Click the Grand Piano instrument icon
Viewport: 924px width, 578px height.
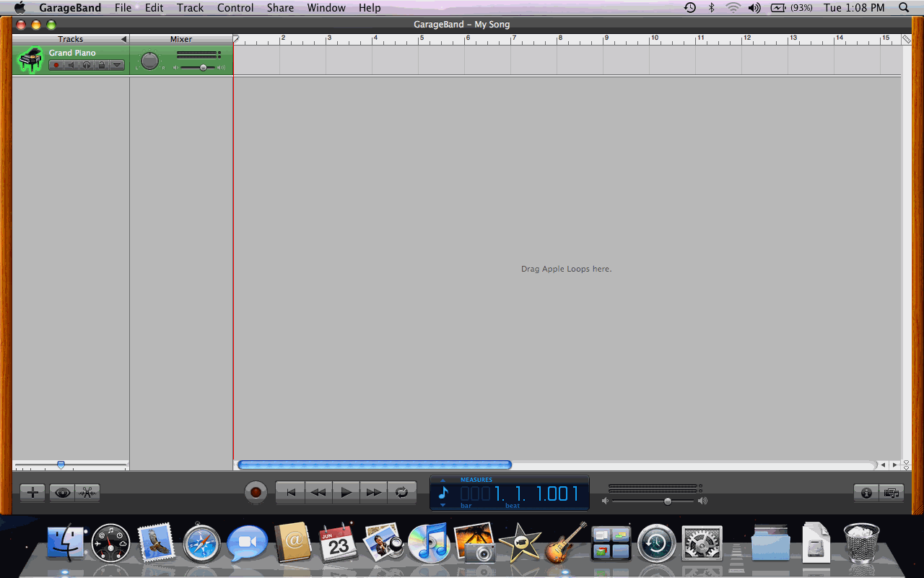30,60
